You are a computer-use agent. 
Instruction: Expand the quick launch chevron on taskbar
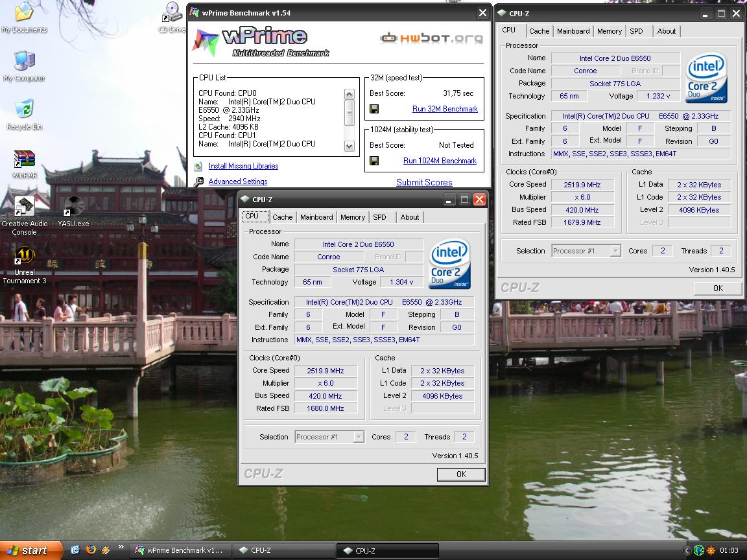coord(121,547)
